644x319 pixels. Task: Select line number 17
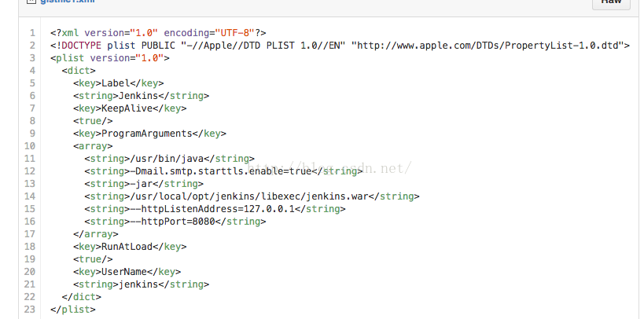pyautogui.click(x=30, y=234)
